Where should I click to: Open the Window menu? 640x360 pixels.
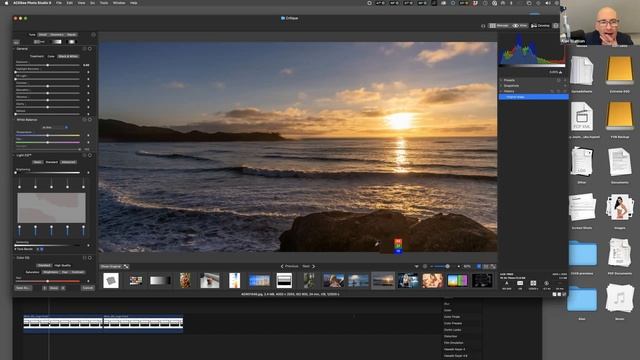click(x=119, y=3)
